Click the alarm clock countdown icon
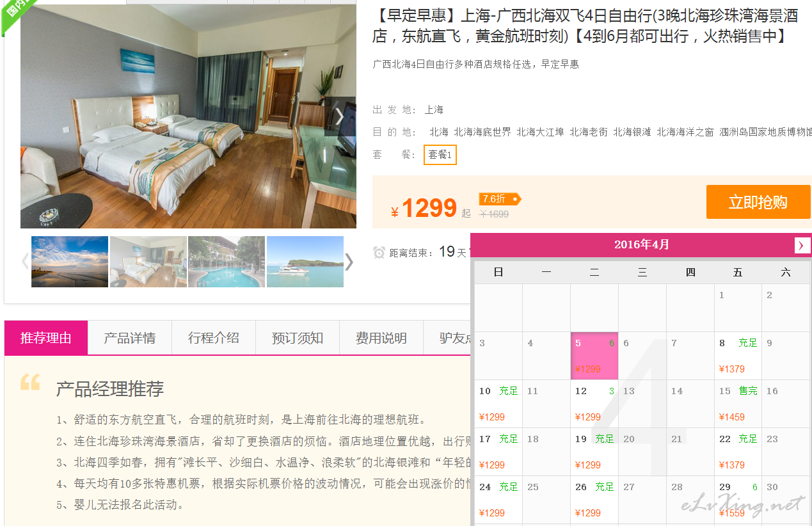This screenshot has height=526, width=812. pos(379,253)
